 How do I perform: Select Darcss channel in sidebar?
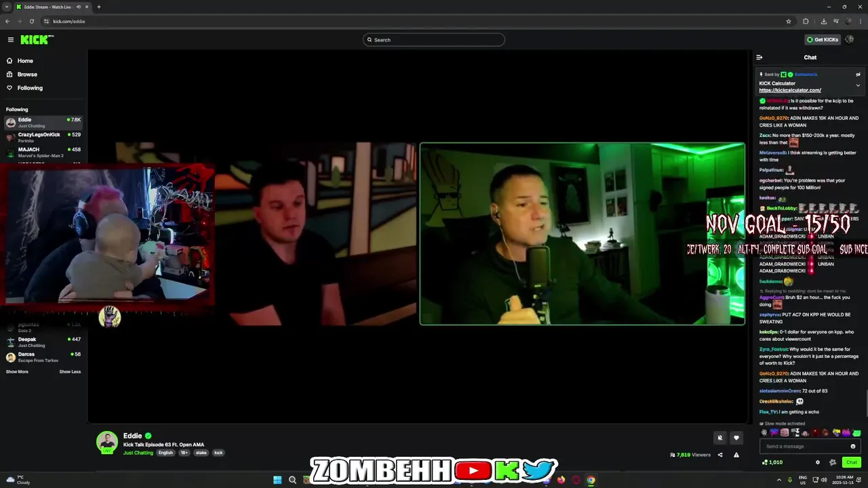43,357
